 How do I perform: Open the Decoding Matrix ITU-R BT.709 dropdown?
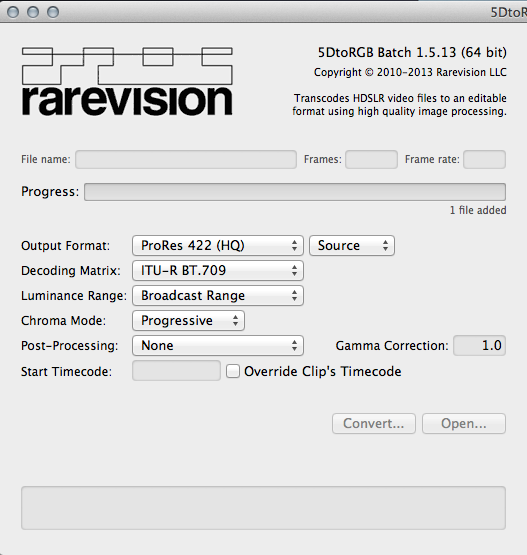(218, 270)
